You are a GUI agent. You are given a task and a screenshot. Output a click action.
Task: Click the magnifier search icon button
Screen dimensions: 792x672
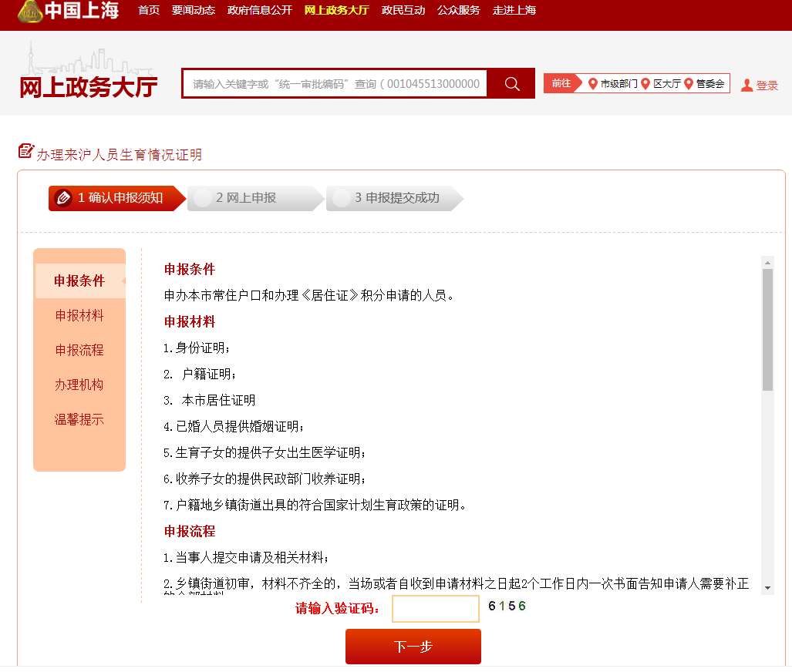coord(511,84)
